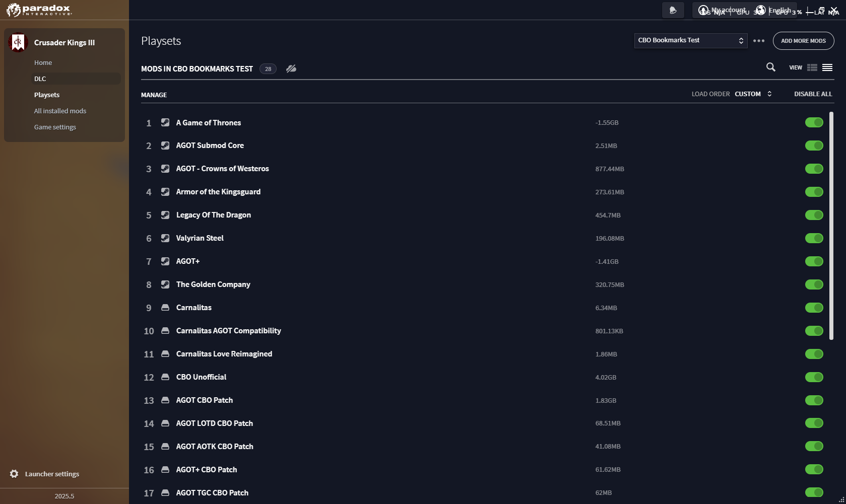Click Steam icon for Legacy Of The Dragon
This screenshot has width=846, height=504.
coord(165,215)
